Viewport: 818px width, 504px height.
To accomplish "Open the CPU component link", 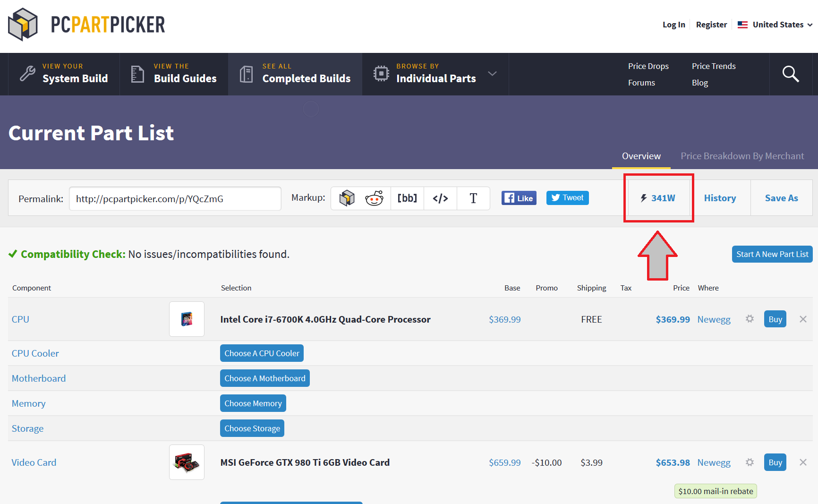I will click(x=20, y=319).
